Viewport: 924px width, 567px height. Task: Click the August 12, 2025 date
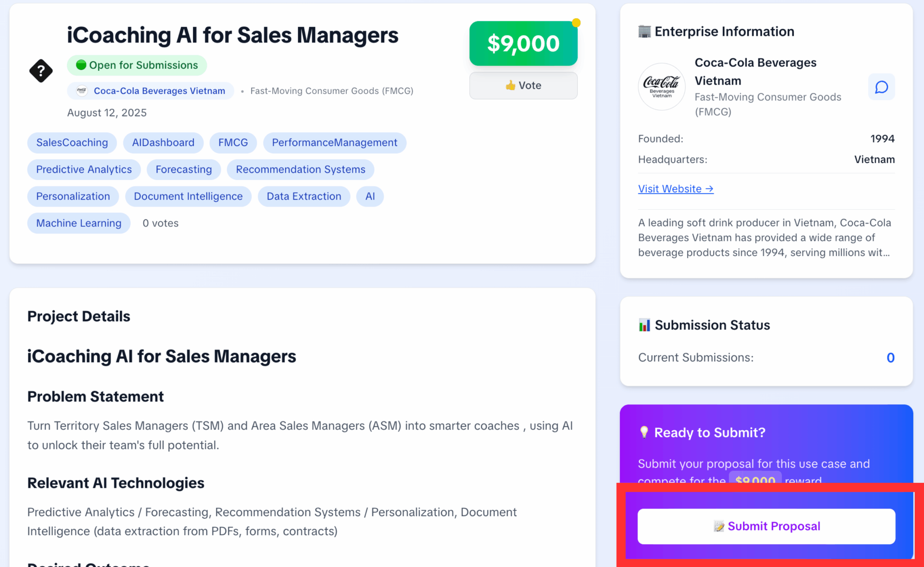107,113
